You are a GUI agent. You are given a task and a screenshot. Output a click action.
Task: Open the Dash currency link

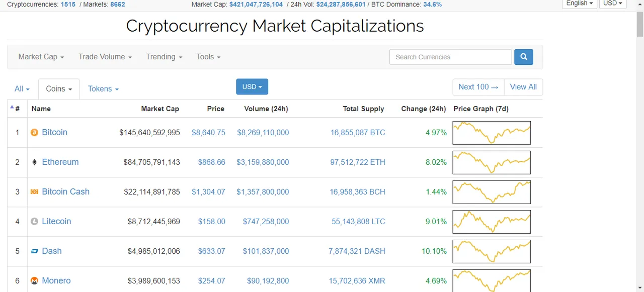pos(52,251)
